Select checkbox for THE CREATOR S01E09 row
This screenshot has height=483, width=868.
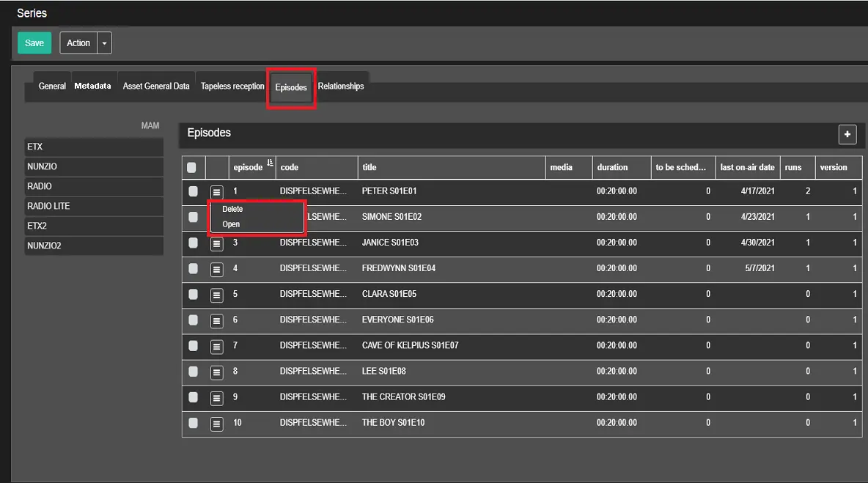193,397
